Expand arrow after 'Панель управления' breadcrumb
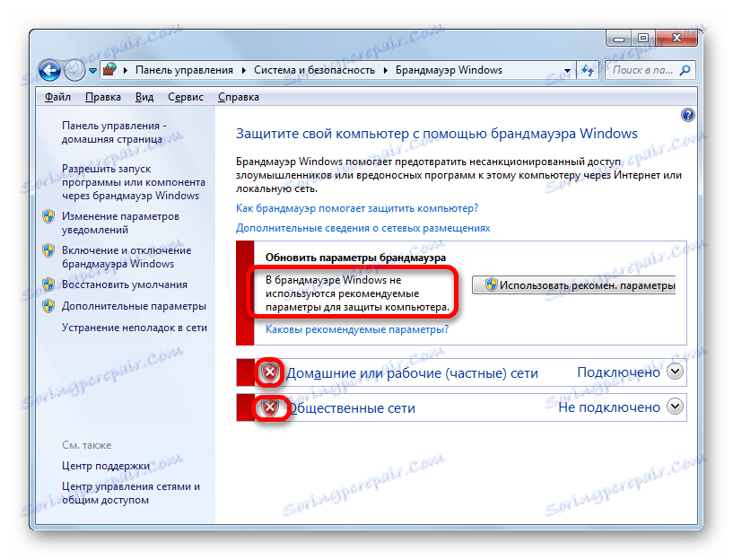 [x=243, y=70]
